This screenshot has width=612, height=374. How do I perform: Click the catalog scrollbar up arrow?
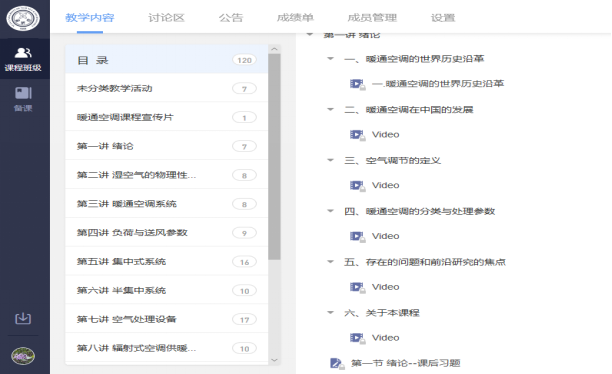[x=274, y=49]
